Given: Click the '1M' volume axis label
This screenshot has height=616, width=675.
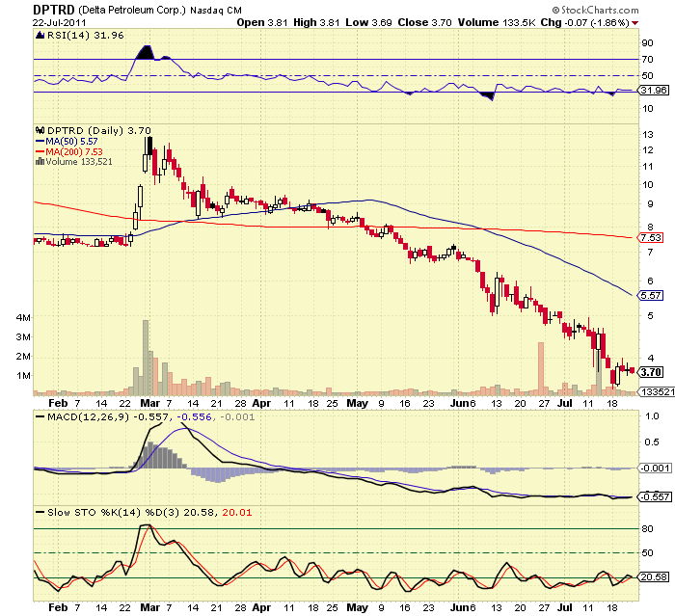Looking at the screenshot, I should 23,376.
